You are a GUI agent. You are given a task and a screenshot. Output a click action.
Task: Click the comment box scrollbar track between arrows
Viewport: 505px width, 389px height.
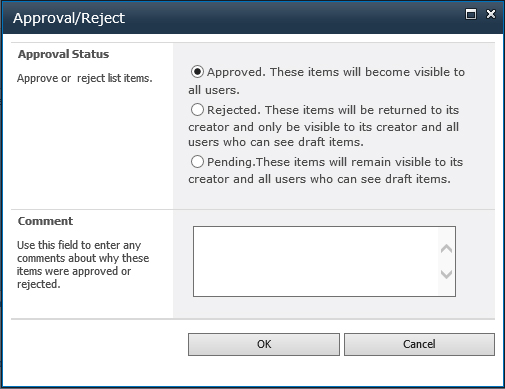446,261
